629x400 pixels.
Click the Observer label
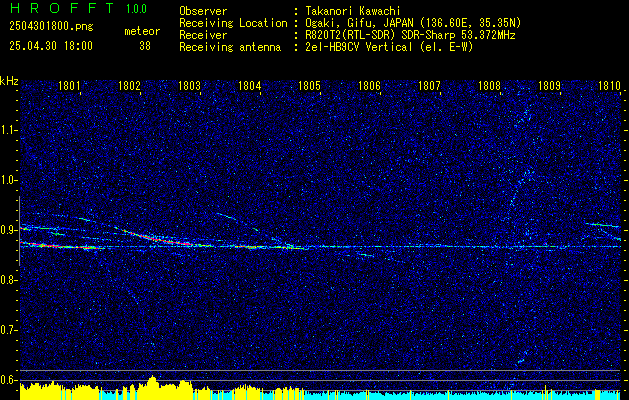click(203, 11)
